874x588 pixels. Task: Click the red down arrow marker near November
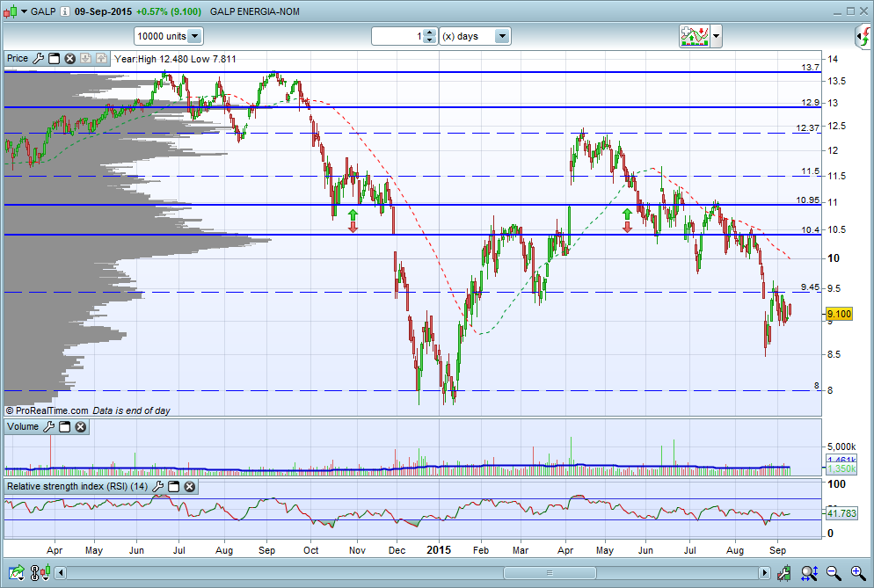coord(353,227)
